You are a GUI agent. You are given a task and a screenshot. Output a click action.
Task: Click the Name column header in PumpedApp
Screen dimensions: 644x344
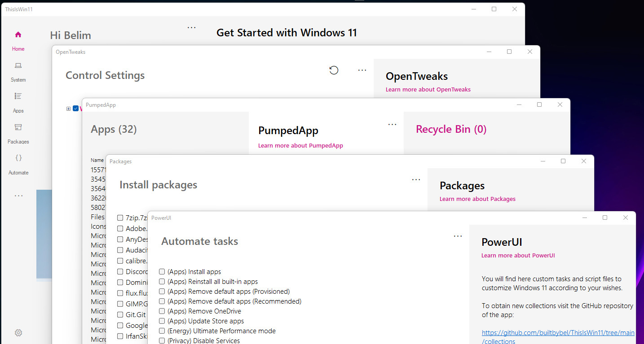click(x=97, y=160)
